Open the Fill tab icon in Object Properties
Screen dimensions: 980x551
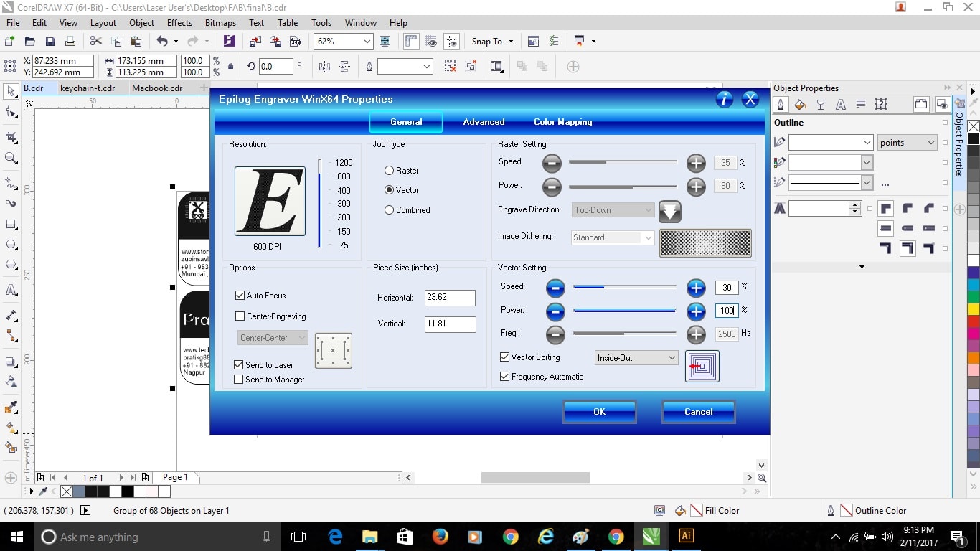pyautogui.click(x=801, y=105)
